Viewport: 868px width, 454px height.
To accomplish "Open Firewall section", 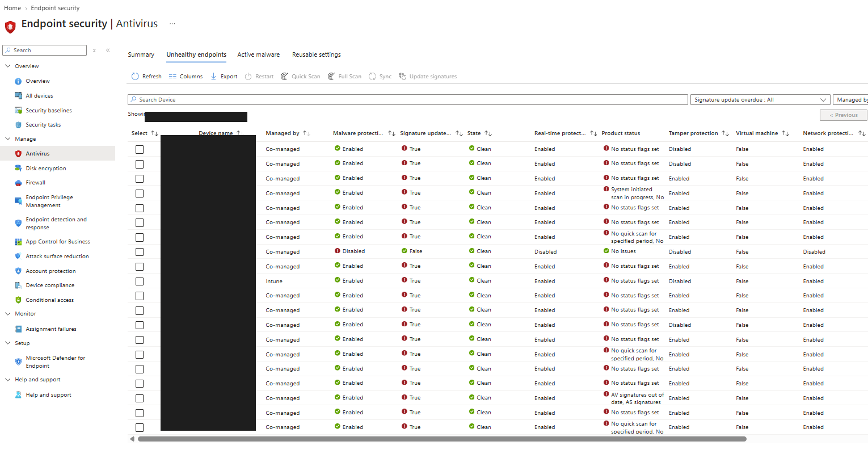I will click(35, 183).
